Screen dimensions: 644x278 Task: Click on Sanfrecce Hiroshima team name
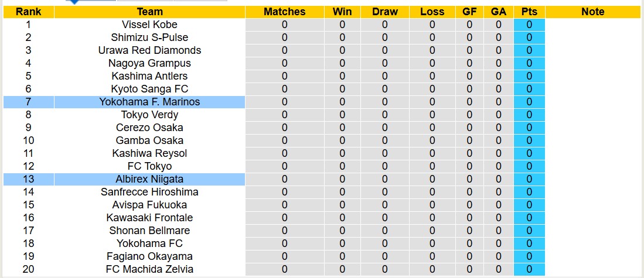point(149,192)
